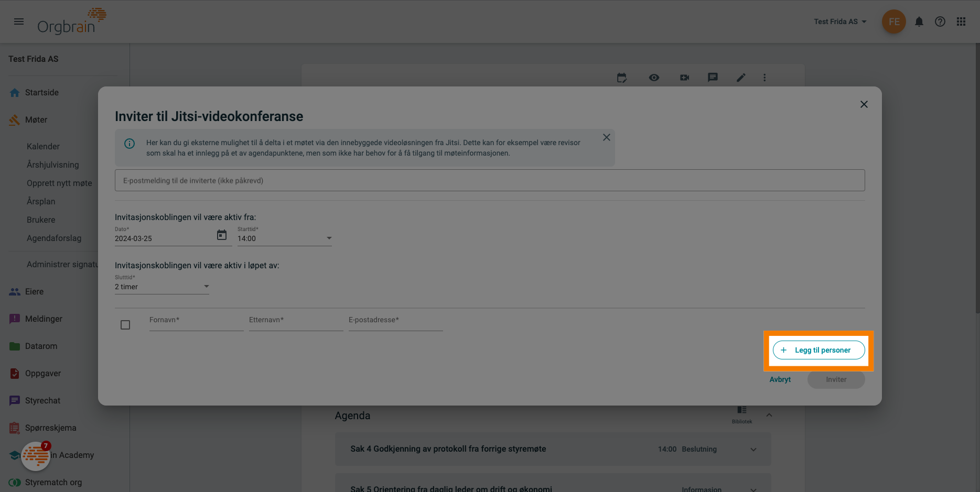Open Årsplan in the sidebar
Image resolution: width=980 pixels, height=492 pixels.
click(41, 201)
